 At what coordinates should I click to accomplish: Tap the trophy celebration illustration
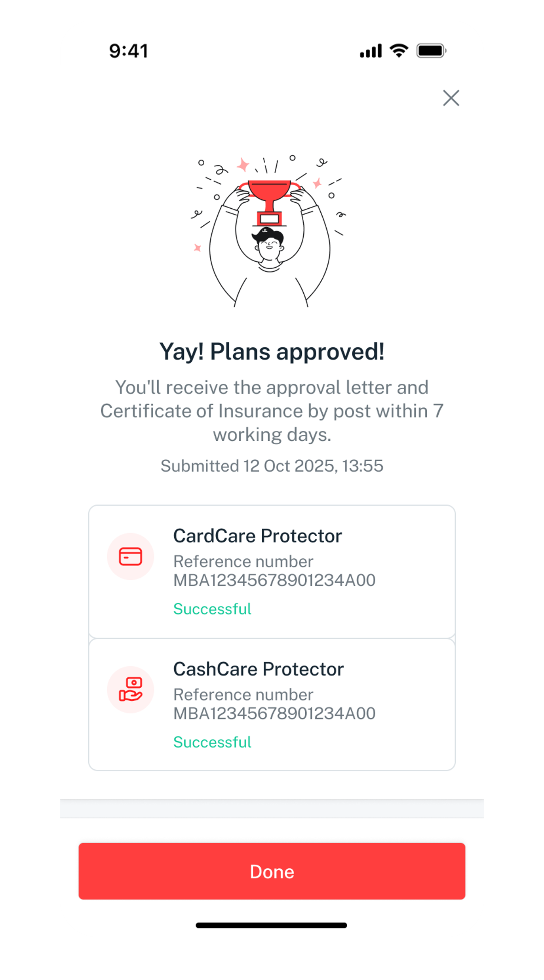[269, 231]
